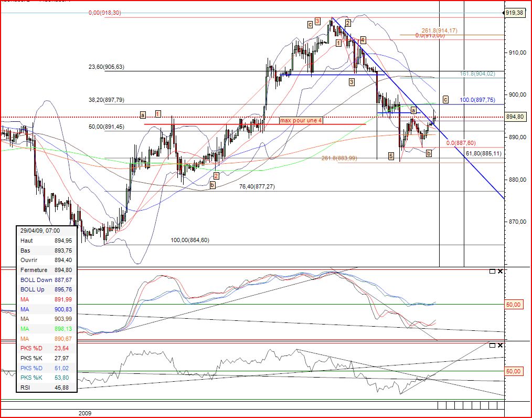The height and width of the screenshot is (418, 532).
Task: Maximize the upper stochastic indicator panel
Action: coord(492,271)
